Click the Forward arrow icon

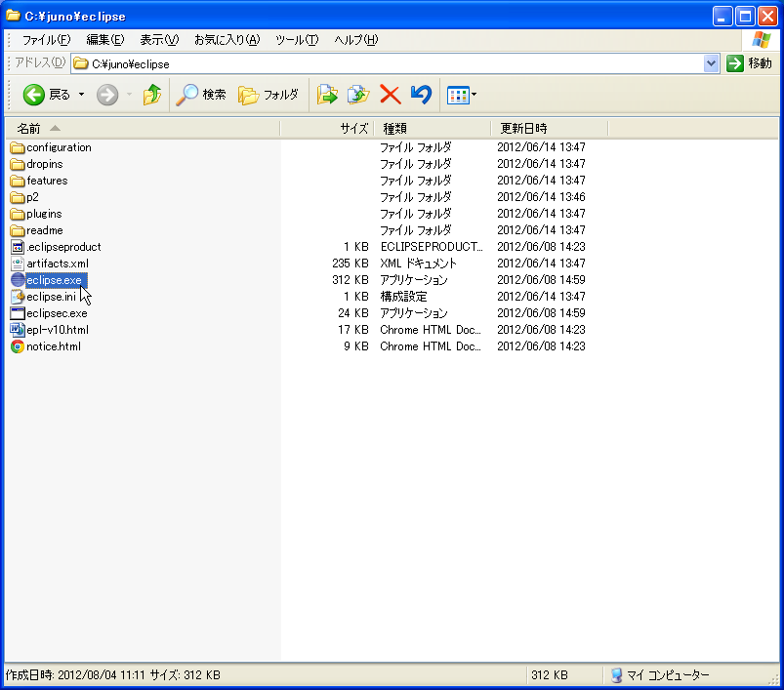click(107, 95)
